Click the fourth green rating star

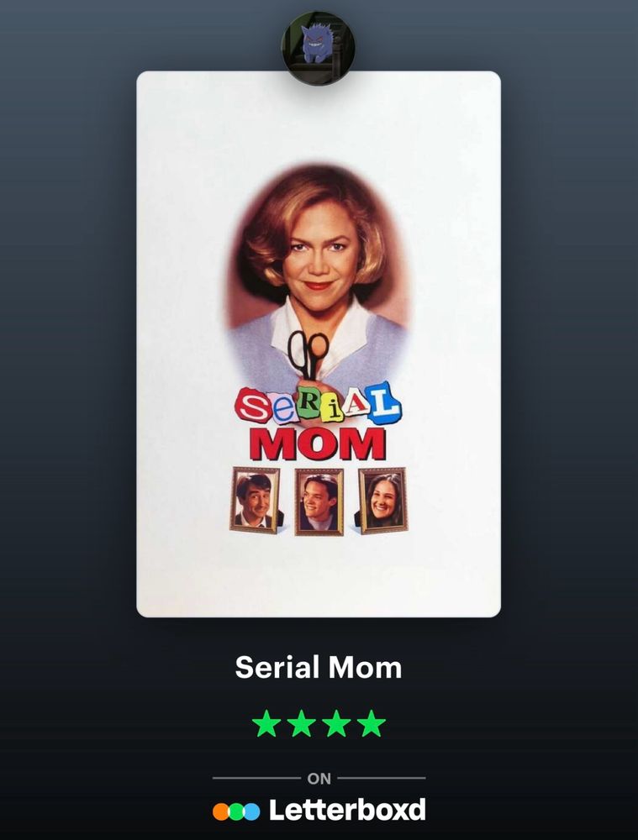pos(371,724)
